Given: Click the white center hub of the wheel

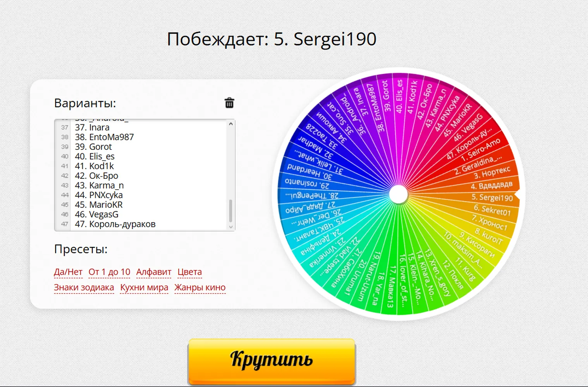Looking at the screenshot, I should (x=399, y=195).
